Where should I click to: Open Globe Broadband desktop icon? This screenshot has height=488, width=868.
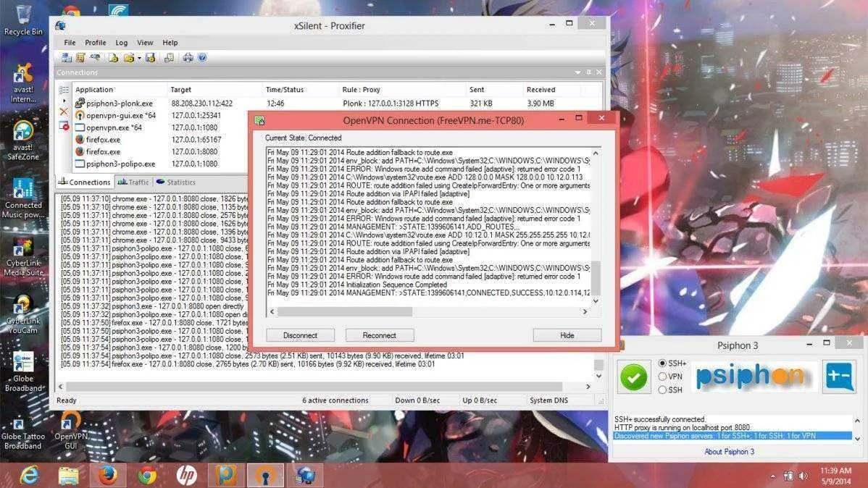(x=23, y=372)
